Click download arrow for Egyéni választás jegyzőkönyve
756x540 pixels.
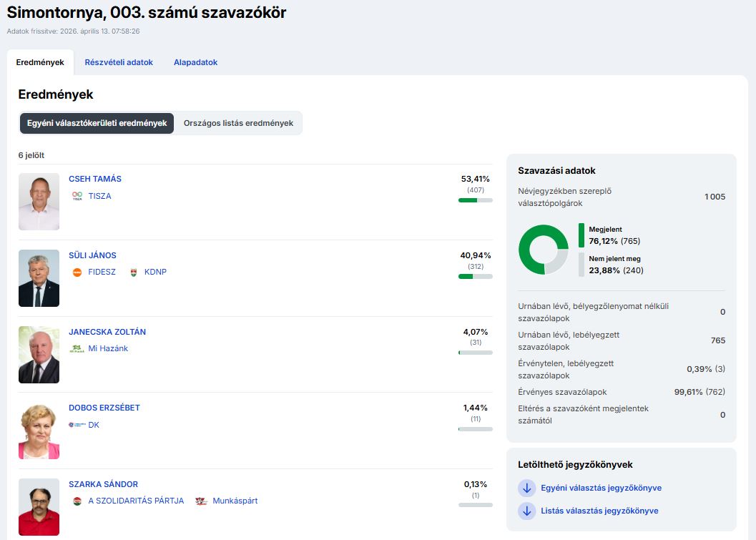coord(527,489)
